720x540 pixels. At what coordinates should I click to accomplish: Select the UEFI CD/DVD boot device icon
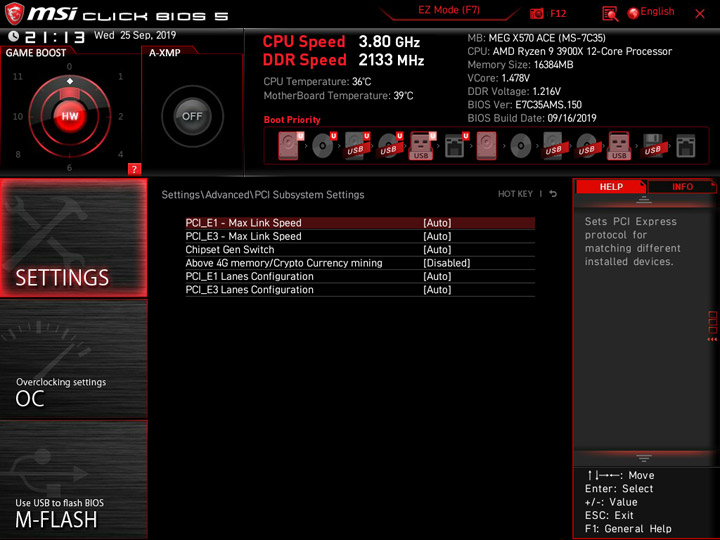[x=324, y=146]
